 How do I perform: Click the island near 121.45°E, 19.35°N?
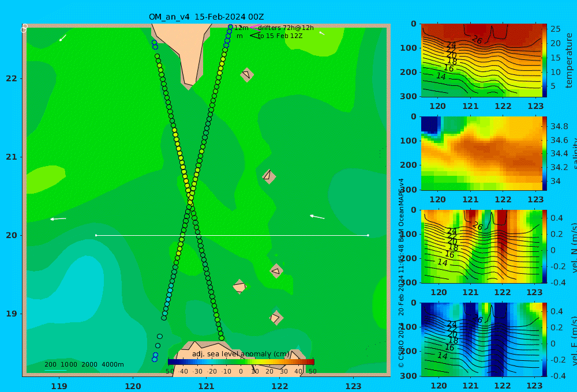[x=239, y=287]
